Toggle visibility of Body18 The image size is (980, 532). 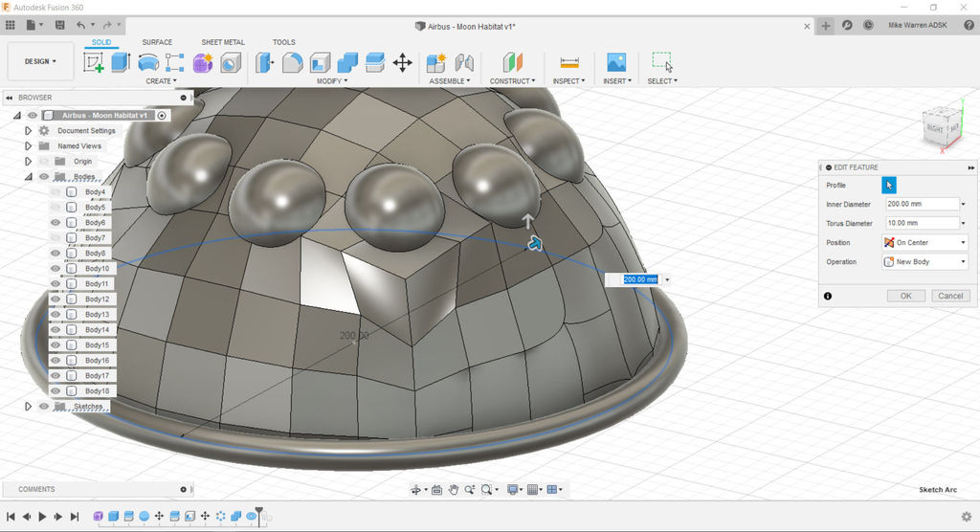tap(56, 390)
